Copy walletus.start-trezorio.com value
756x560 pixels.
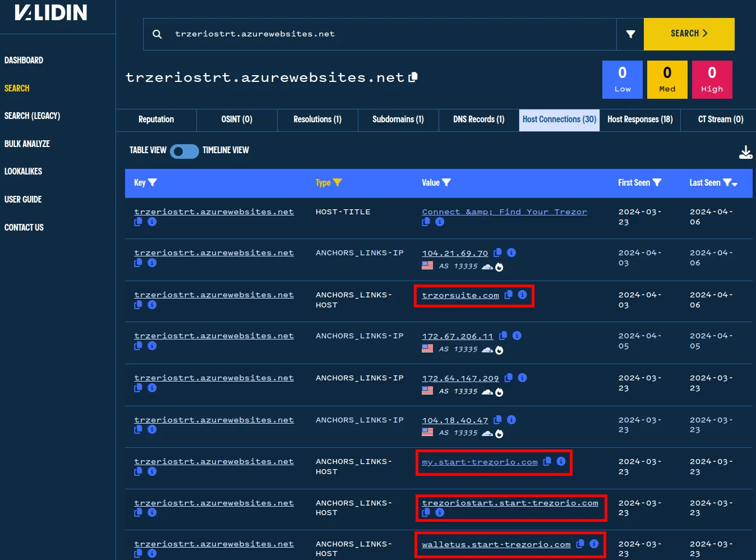coord(580,544)
